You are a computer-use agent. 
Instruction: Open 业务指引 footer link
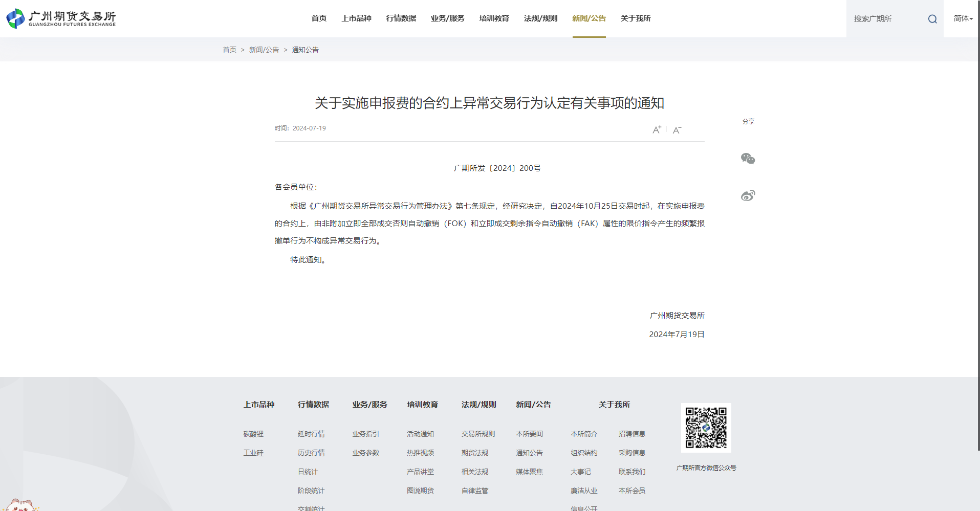coord(366,434)
